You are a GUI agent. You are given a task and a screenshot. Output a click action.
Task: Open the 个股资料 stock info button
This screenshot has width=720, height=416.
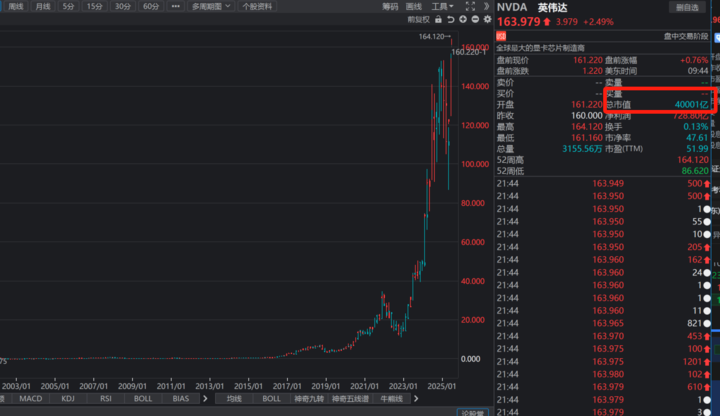click(x=257, y=6)
